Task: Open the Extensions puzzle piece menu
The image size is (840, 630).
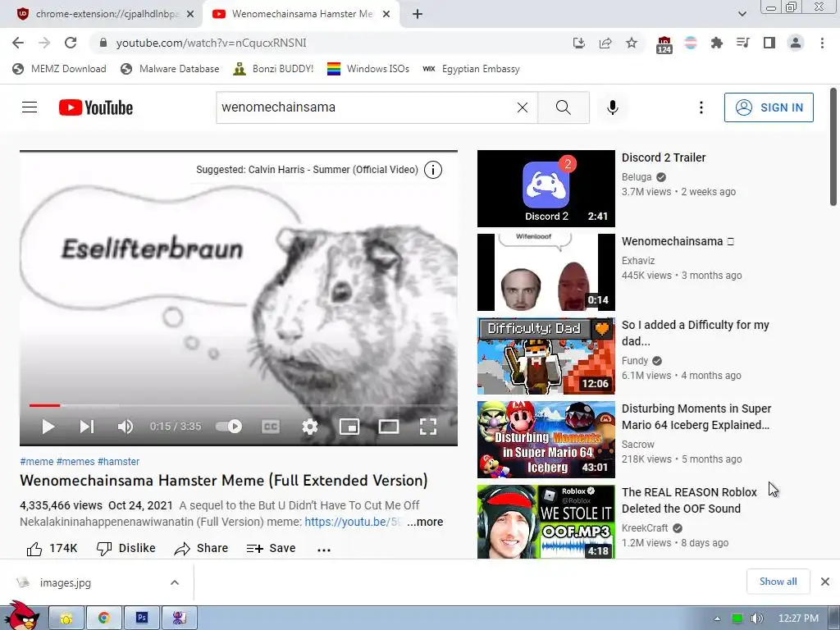Action: point(716,43)
